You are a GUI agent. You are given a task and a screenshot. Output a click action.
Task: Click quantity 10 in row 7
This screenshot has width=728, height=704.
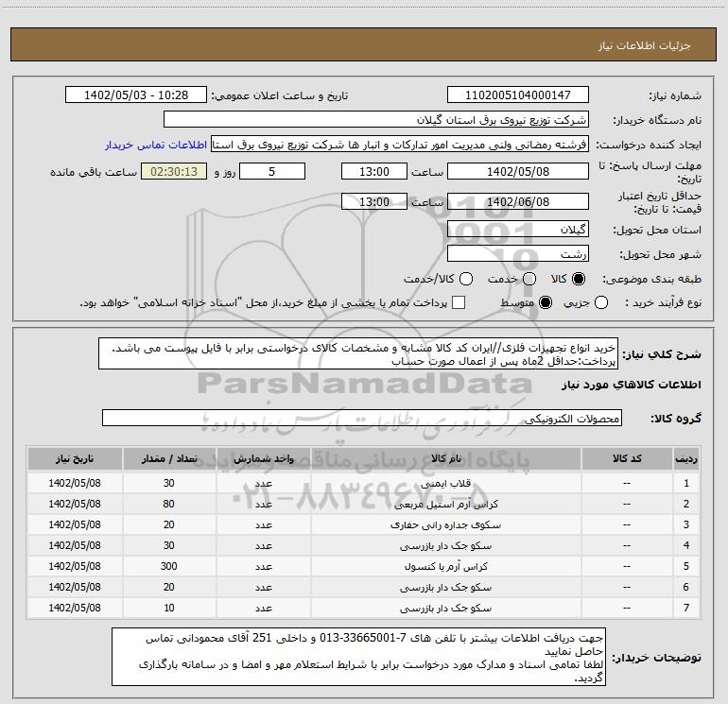coord(169,608)
